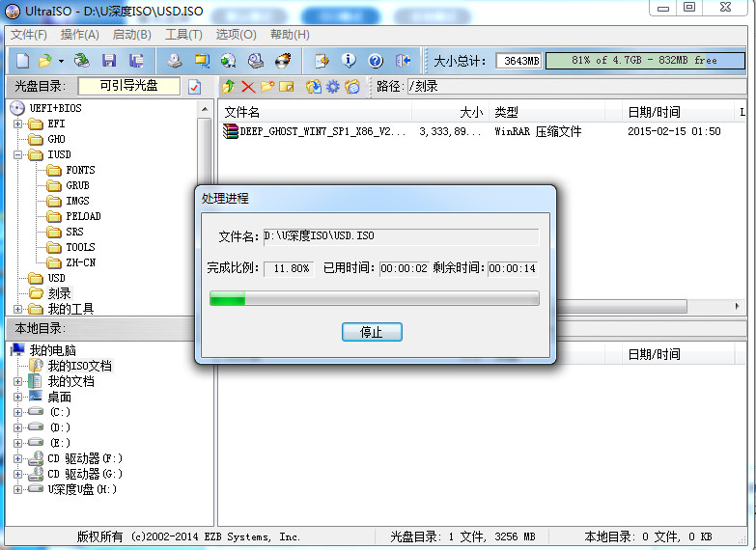
Task: Click the Save As toolbar icon
Action: [x=136, y=61]
